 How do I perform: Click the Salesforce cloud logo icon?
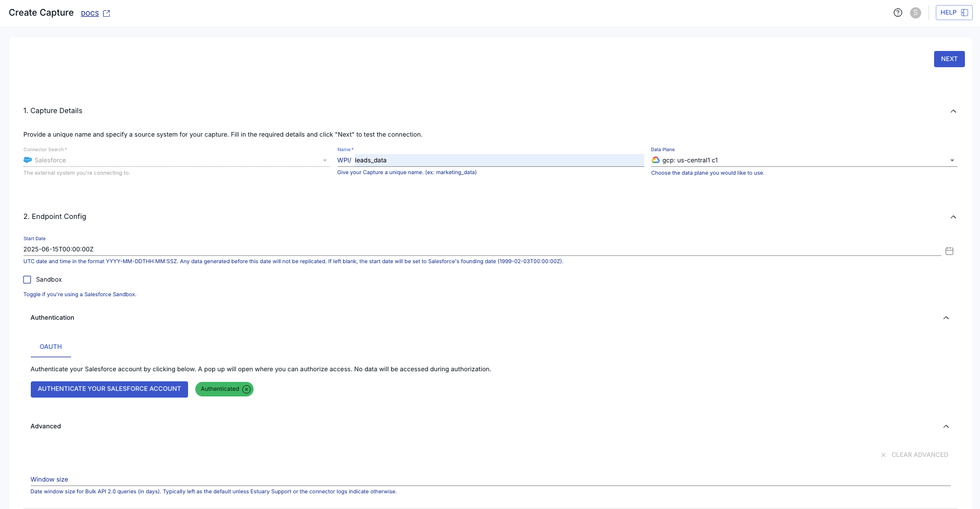pos(28,160)
